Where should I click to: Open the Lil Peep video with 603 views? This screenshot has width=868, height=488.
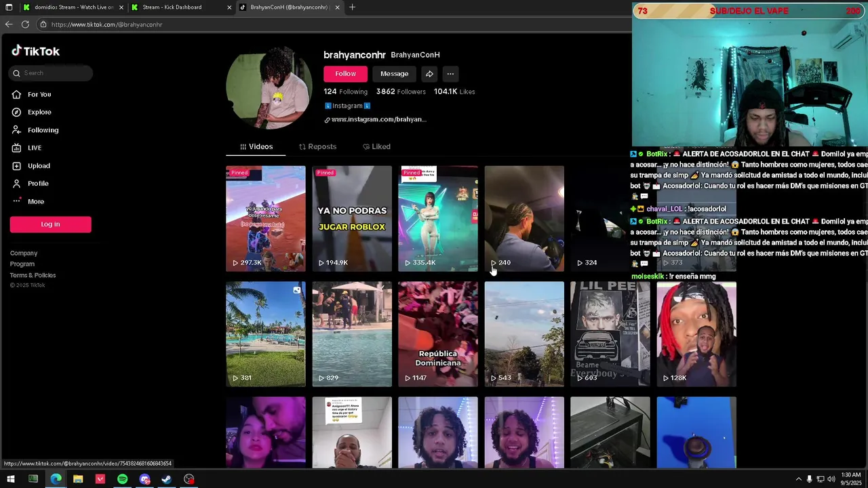(610, 334)
